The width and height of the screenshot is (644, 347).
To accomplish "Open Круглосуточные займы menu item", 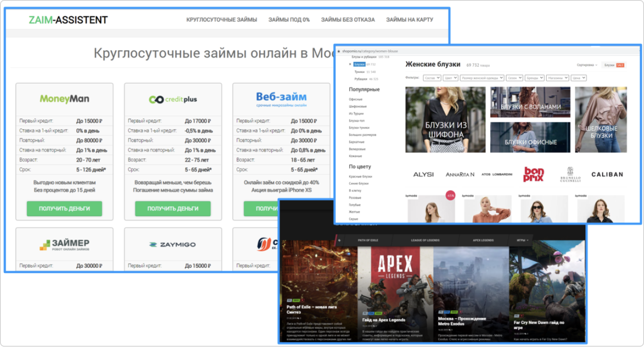I will [222, 19].
